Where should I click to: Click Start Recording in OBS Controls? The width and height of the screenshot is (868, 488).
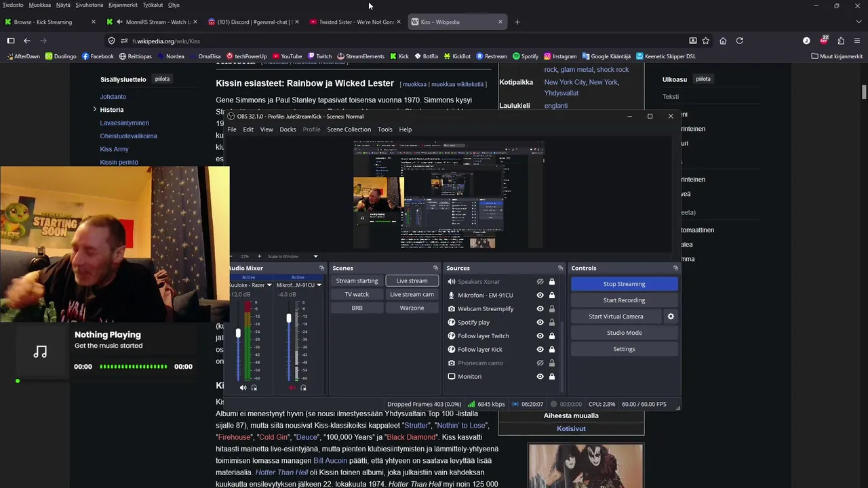[x=624, y=300]
